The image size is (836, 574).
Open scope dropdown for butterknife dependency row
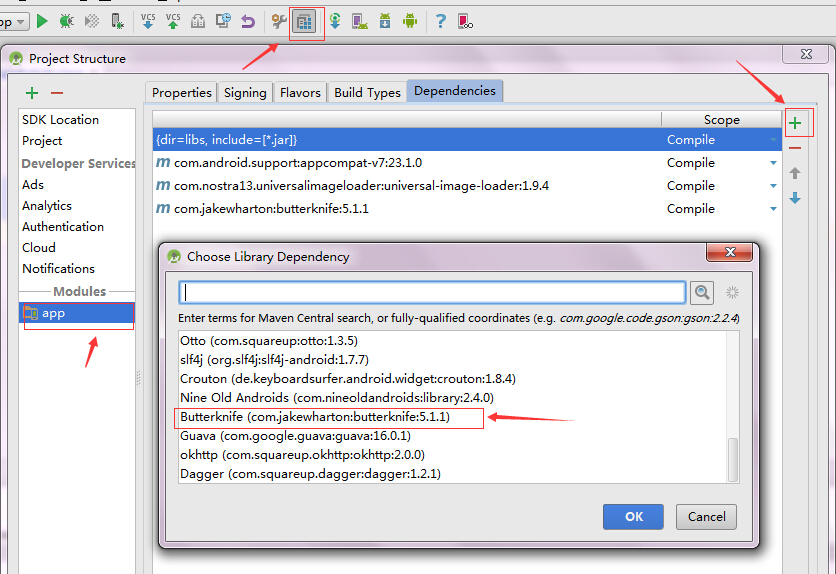(773, 209)
